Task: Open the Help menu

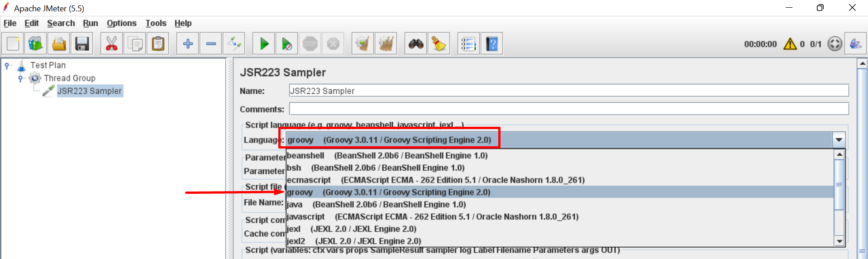Action: pyautogui.click(x=183, y=23)
